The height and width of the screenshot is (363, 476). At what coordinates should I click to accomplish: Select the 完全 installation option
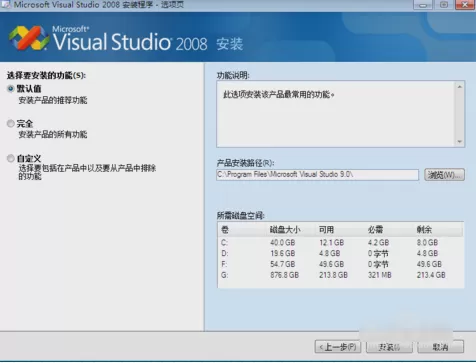[10, 124]
